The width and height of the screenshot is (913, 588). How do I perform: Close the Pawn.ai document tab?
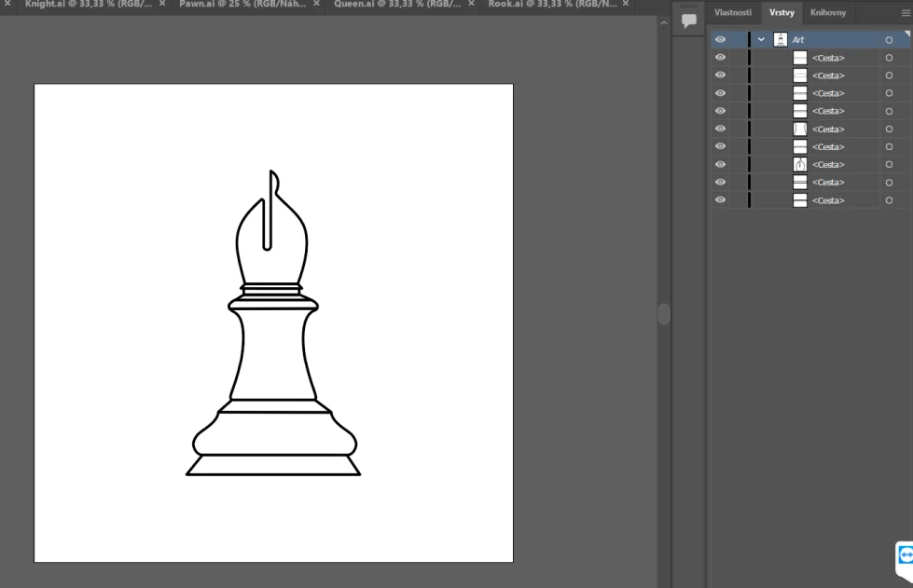tap(317, 4)
